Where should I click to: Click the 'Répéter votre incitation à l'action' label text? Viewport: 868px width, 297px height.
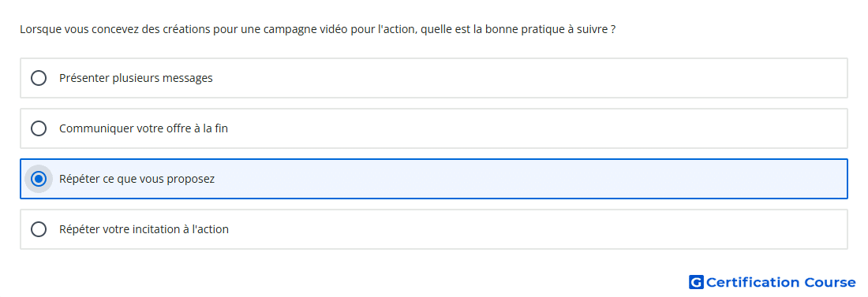tap(144, 229)
